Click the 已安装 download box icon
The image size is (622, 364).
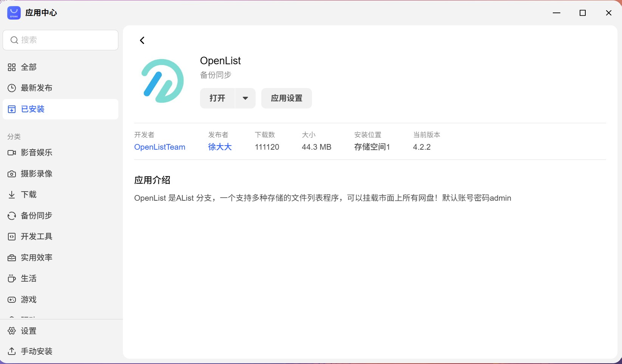tap(12, 109)
